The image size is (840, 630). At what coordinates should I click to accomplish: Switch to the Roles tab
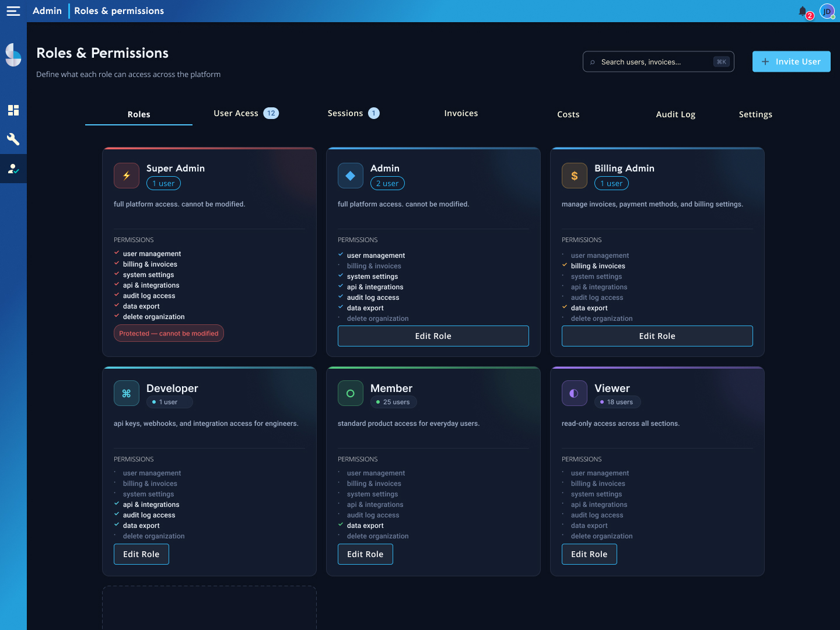139,114
